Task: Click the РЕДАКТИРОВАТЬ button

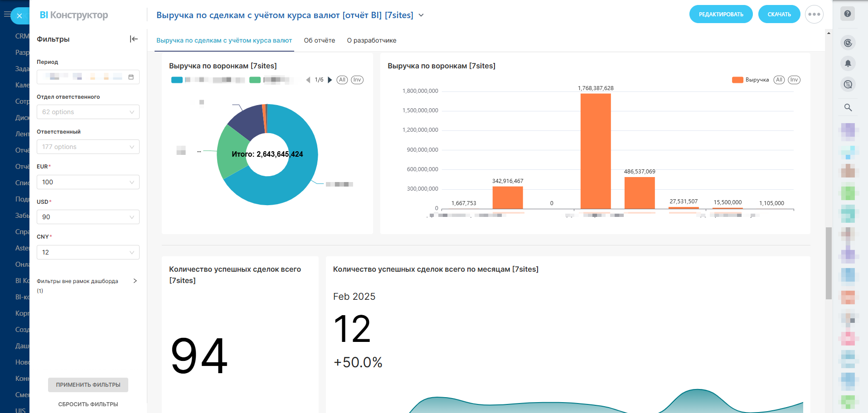Action: pos(721,14)
